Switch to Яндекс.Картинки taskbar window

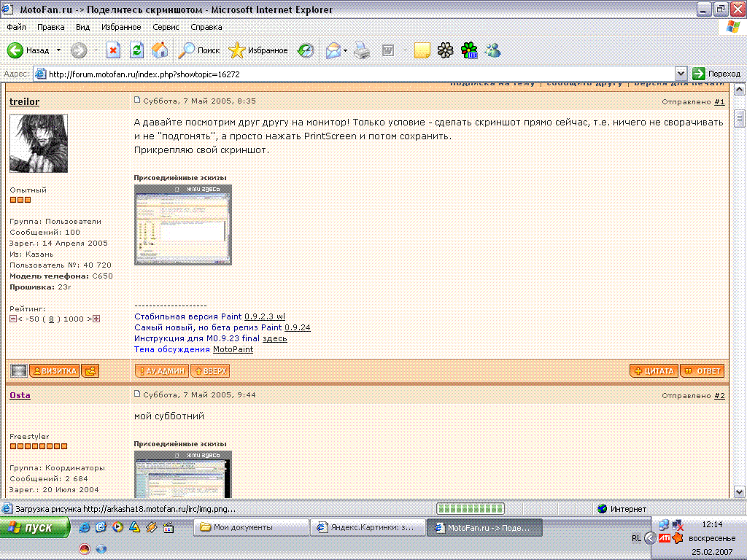click(368, 528)
